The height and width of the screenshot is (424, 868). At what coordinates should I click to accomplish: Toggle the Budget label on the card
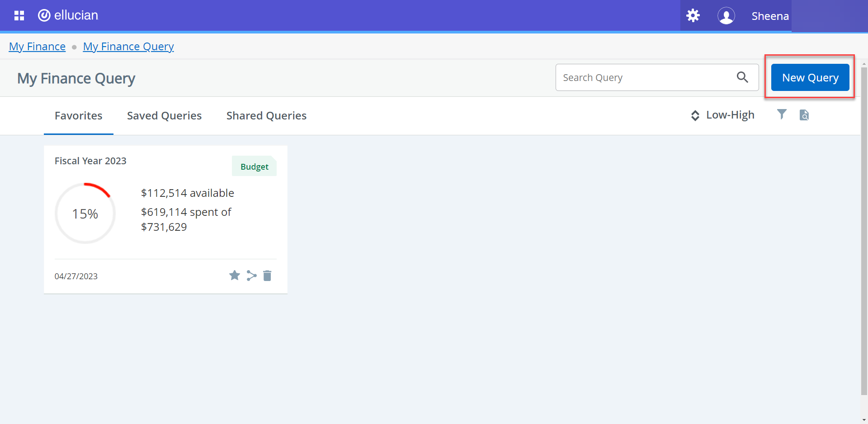click(254, 166)
